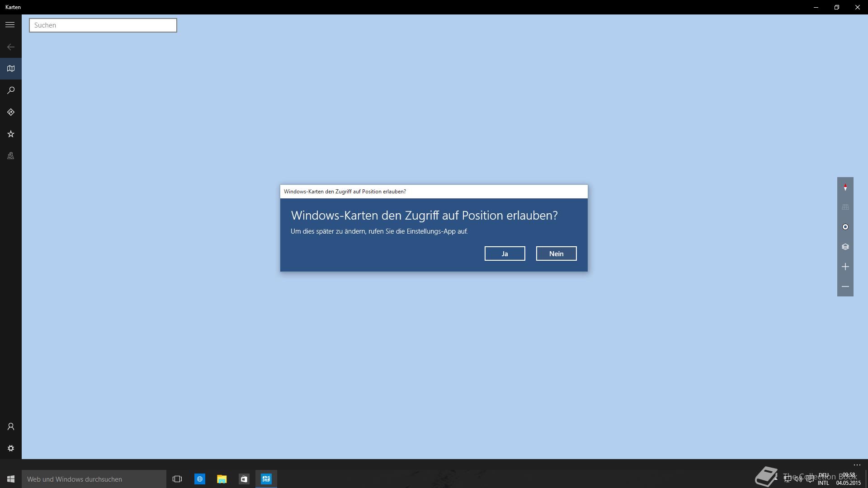868x488 pixels.
Task: Open the hamburger navigation menu
Action: pos(10,25)
